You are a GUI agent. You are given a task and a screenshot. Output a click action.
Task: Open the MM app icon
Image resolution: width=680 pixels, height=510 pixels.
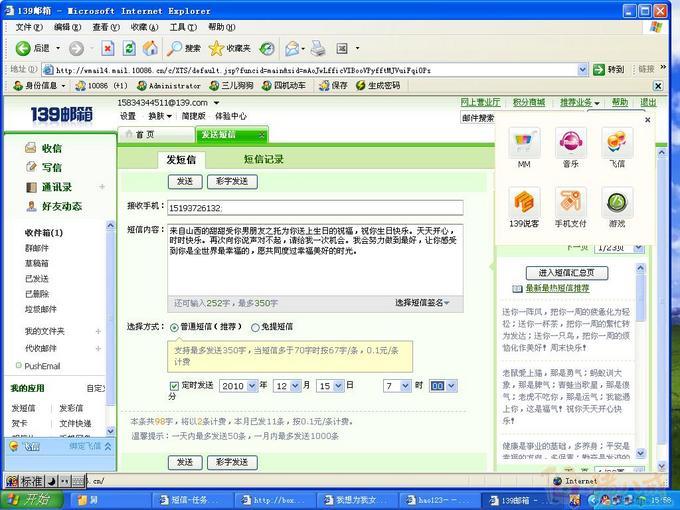(x=524, y=142)
